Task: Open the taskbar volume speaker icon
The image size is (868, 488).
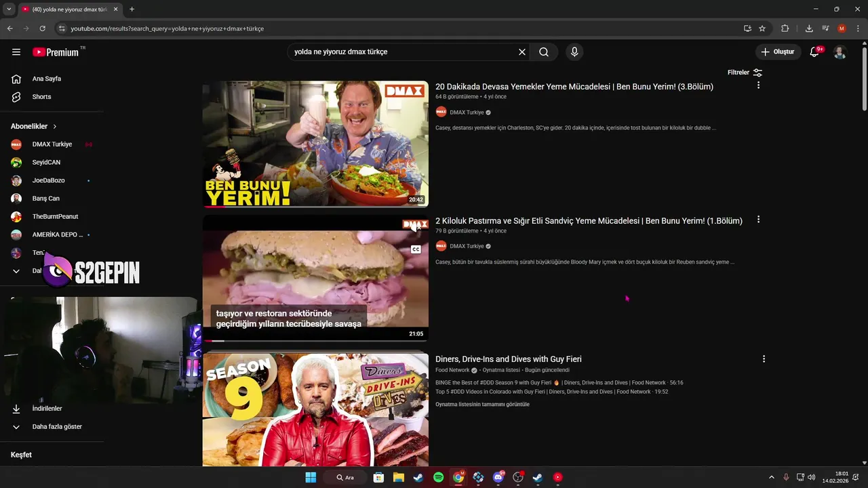Action: (x=812, y=477)
